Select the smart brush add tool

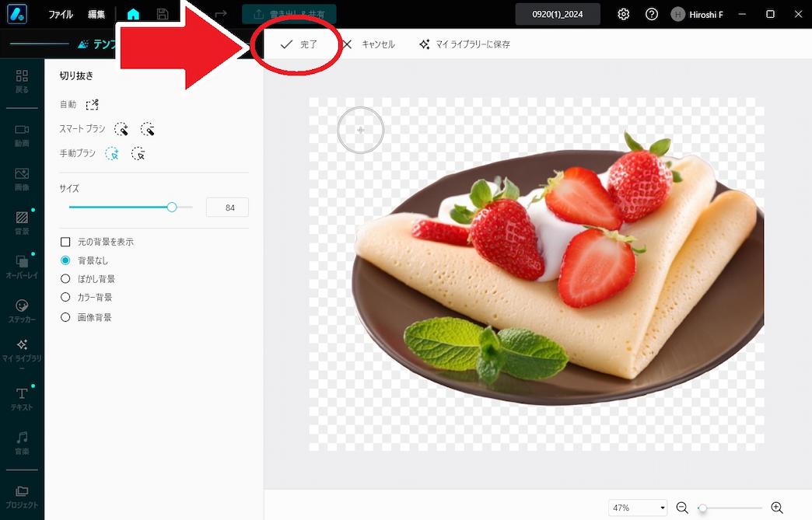click(121, 129)
